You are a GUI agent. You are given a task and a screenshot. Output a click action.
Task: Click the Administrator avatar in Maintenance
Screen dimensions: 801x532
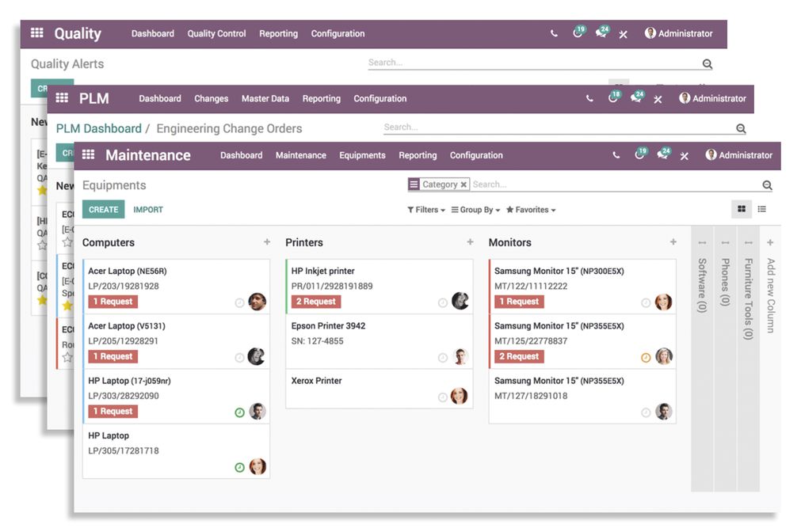coord(711,156)
